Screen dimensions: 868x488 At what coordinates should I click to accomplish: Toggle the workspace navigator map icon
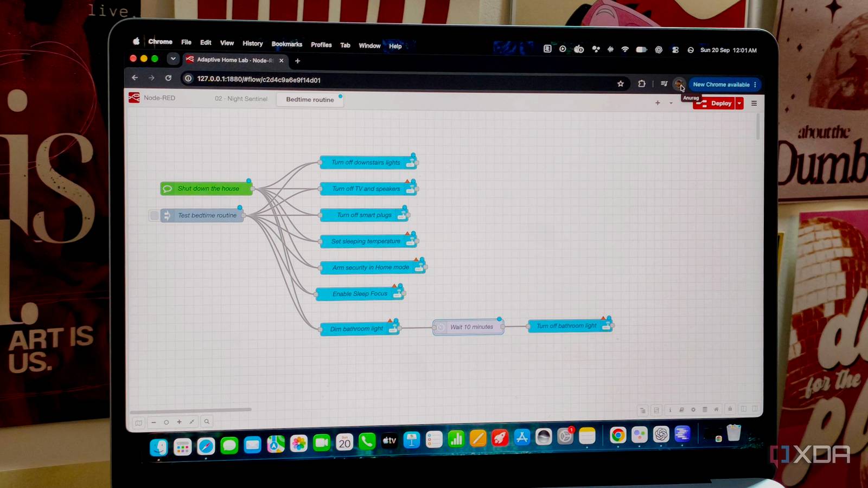[x=138, y=422]
